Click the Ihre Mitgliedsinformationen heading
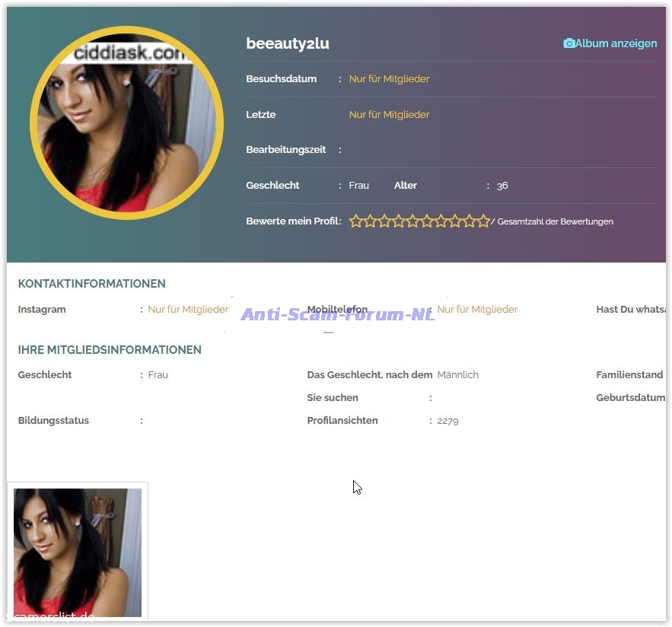Screen dimensions: 672x627 click(110, 350)
